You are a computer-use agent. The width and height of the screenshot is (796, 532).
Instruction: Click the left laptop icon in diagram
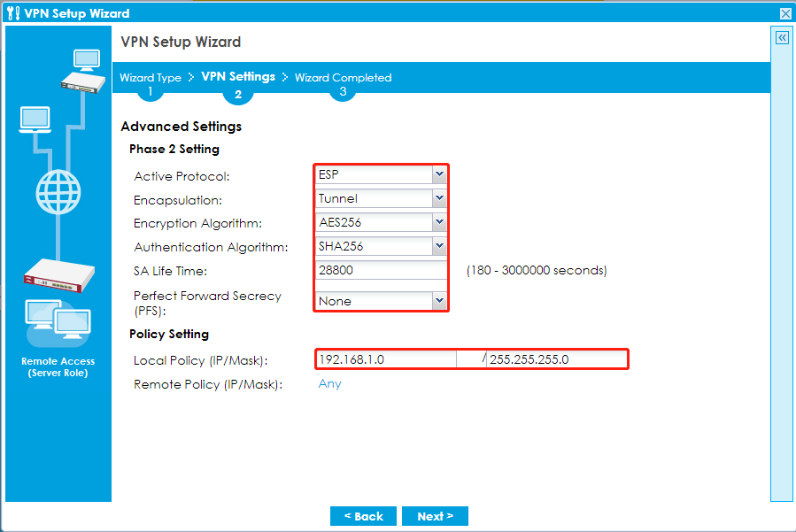point(35,119)
